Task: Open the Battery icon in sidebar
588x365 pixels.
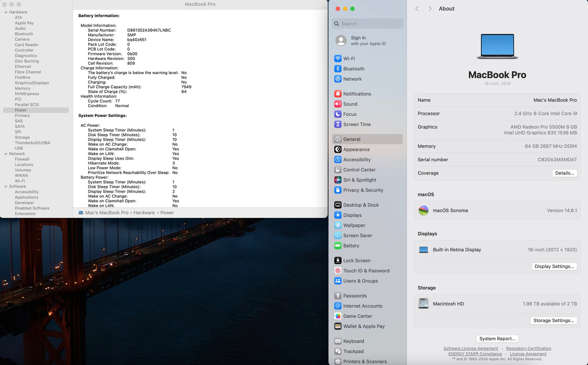Action: [338, 246]
